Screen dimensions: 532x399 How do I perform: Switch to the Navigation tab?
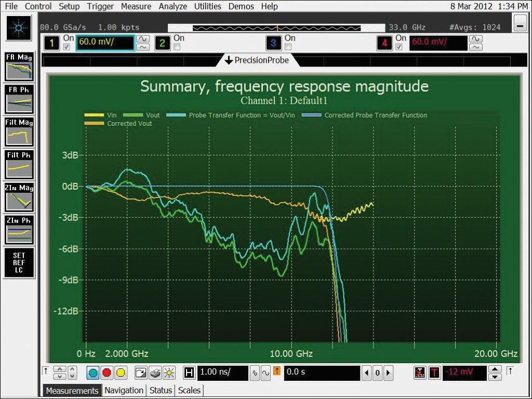124,390
